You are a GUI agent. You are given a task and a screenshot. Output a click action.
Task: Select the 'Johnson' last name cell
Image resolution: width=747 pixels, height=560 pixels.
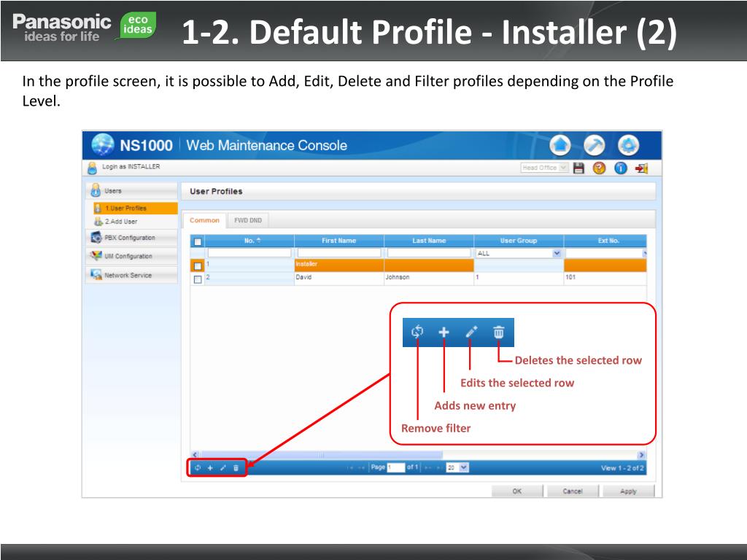pyautogui.click(x=429, y=278)
